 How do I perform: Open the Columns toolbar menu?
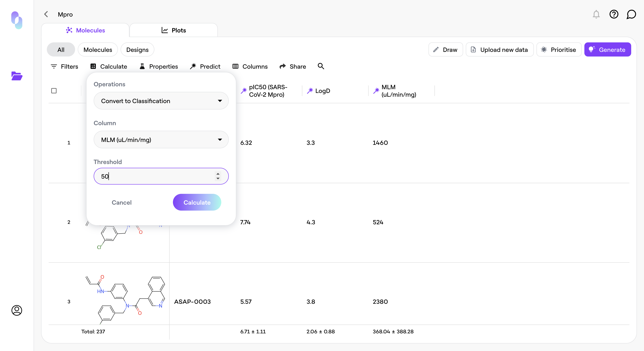(x=250, y=66)
